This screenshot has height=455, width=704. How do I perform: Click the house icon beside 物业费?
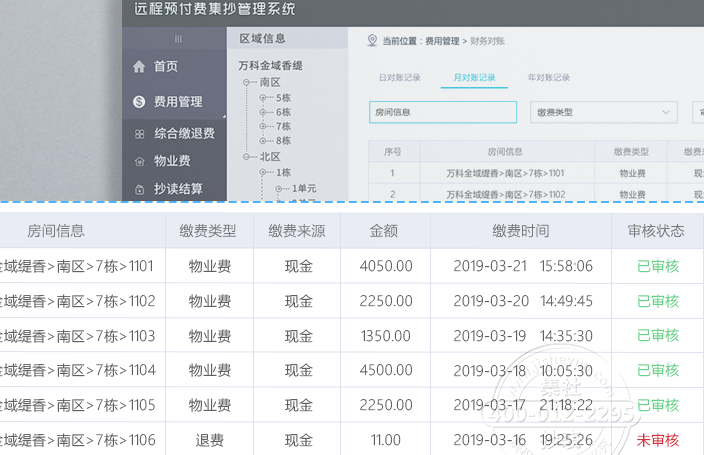pyautogui.click(x=139, y=161)
